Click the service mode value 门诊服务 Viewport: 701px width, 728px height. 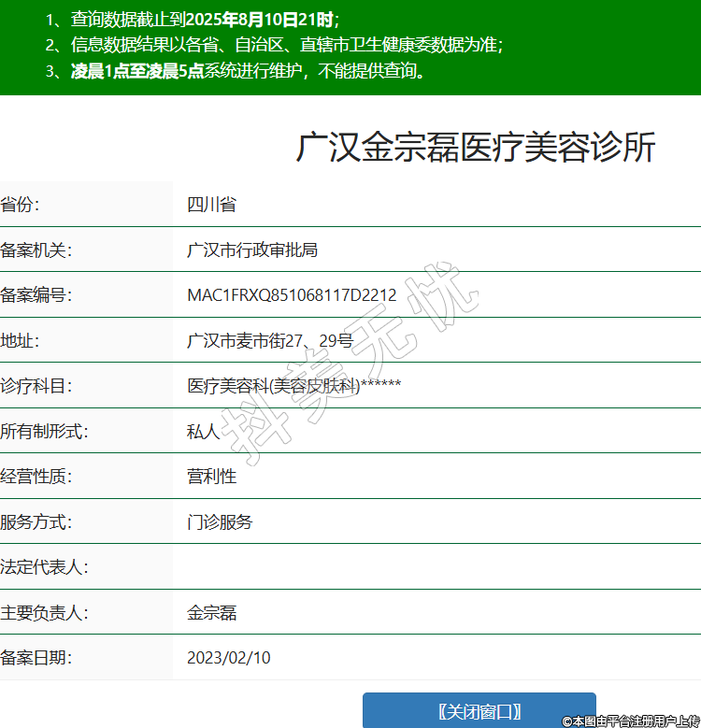point(220,522)
